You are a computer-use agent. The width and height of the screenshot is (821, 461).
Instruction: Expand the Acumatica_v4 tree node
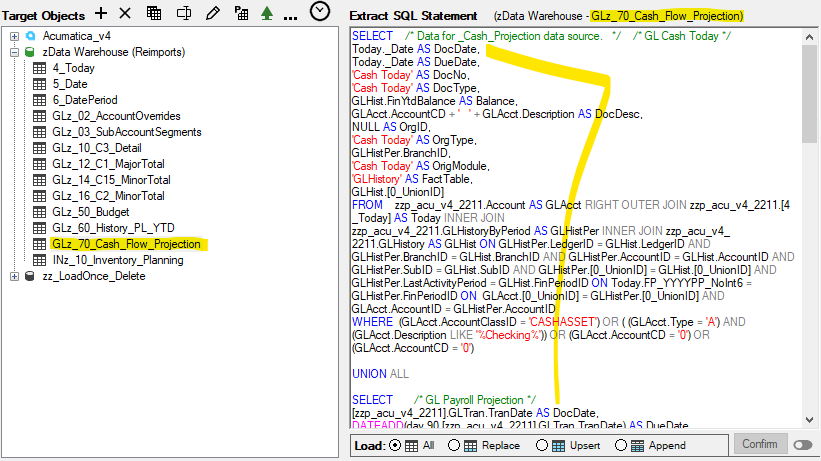15,36
